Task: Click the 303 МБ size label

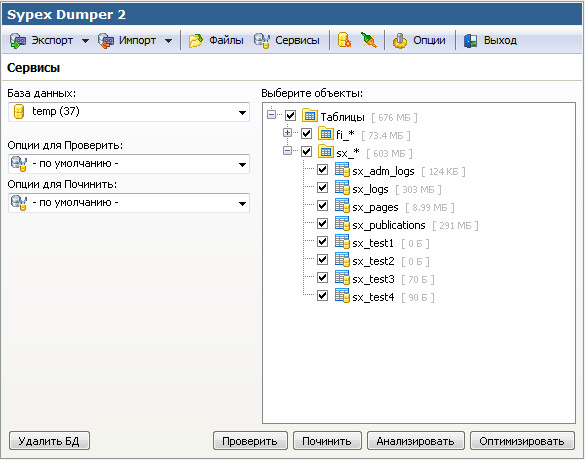Action: point(418,190)
